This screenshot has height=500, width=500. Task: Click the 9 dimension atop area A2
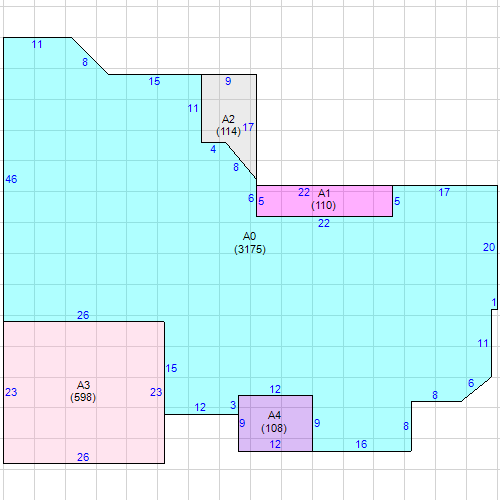[228, 81]
